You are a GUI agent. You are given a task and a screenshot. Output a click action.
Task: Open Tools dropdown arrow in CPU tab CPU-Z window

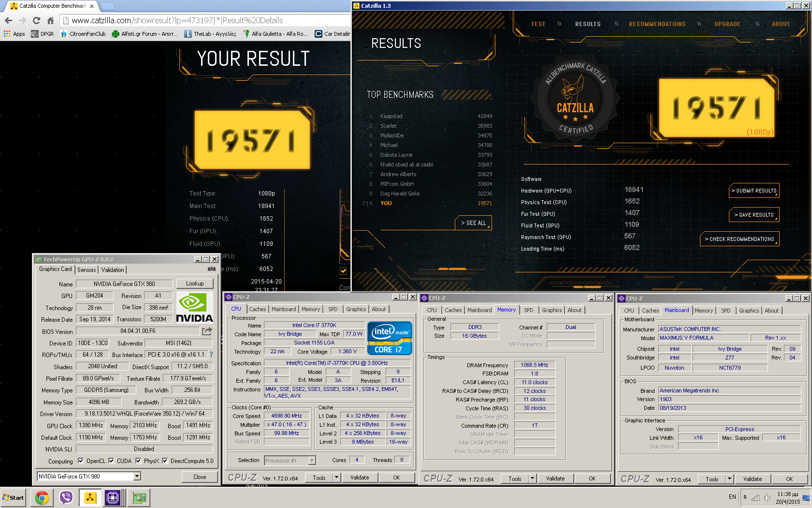click(x=336, y=478)
